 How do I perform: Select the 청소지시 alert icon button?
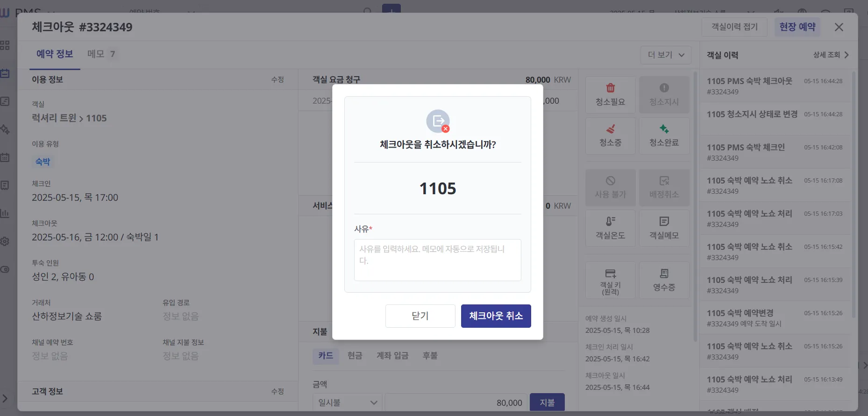pyautogui.click(x=664, y=95)
